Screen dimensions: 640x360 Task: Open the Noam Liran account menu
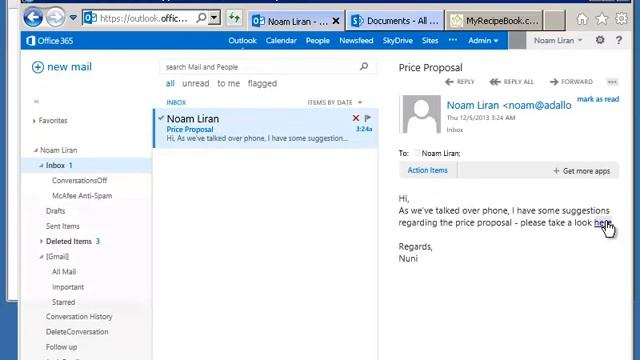point(558,40)
